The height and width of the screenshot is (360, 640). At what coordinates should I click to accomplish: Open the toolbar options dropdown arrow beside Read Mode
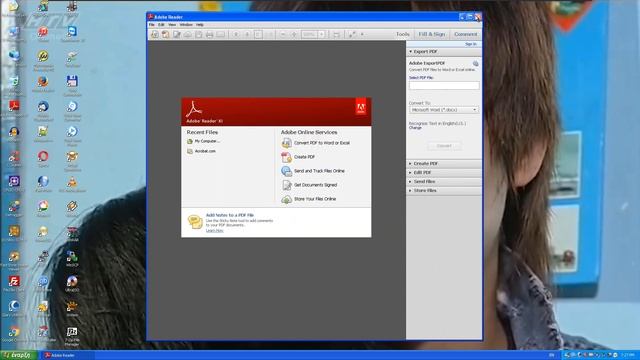362,35
